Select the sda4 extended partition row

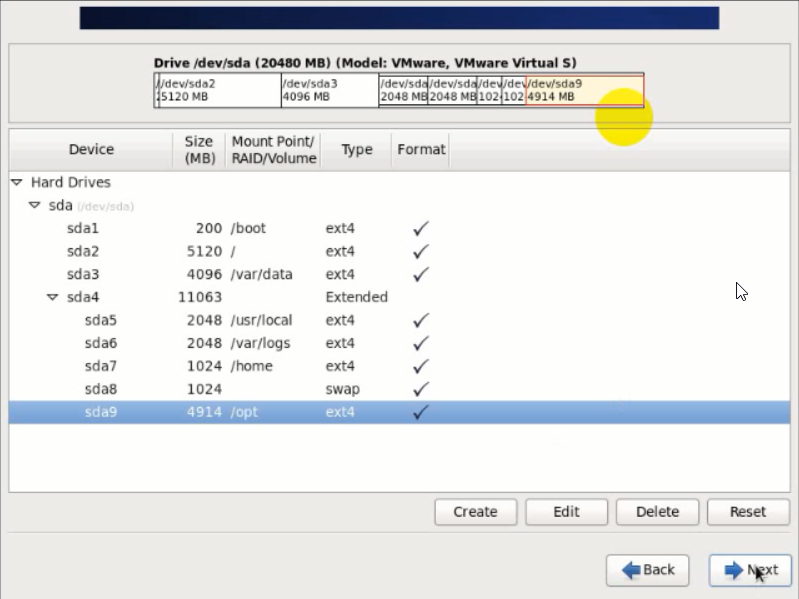(400, 297)
